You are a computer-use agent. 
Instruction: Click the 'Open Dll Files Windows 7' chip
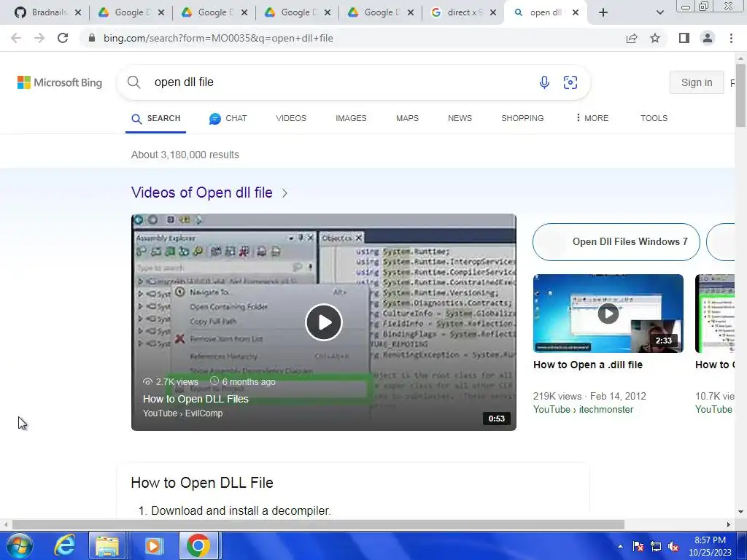[x=616, y=242]
